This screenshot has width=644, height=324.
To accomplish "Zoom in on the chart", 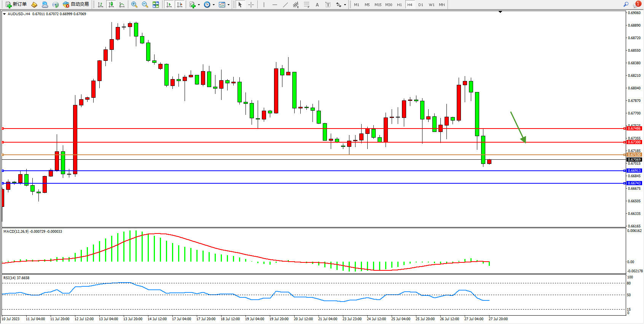I will point(134,5).
